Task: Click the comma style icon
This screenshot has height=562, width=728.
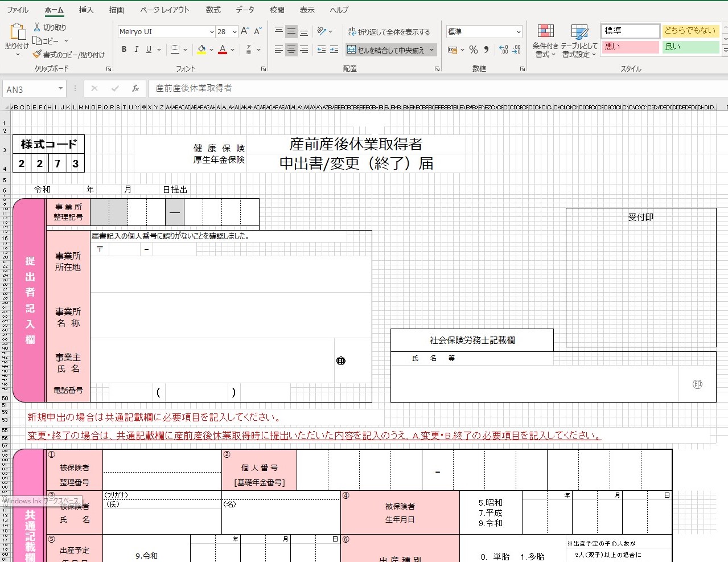Action: (x=487, y=50)
